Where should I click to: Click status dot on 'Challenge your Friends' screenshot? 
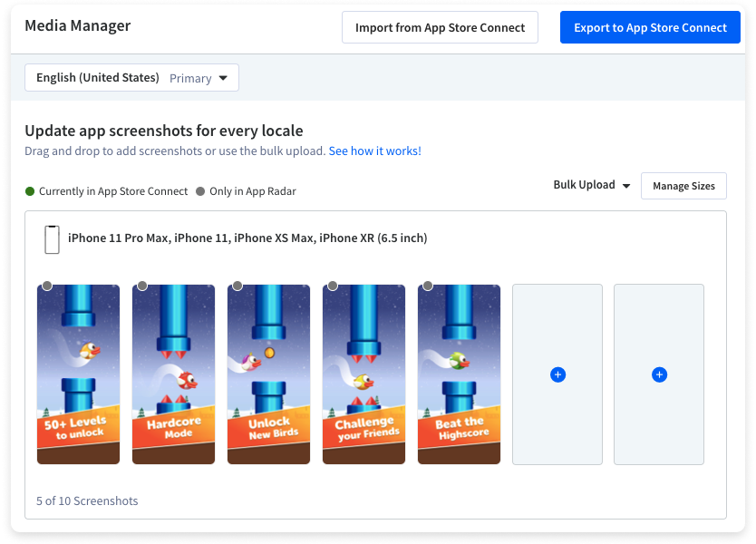(x=333, y=286)
